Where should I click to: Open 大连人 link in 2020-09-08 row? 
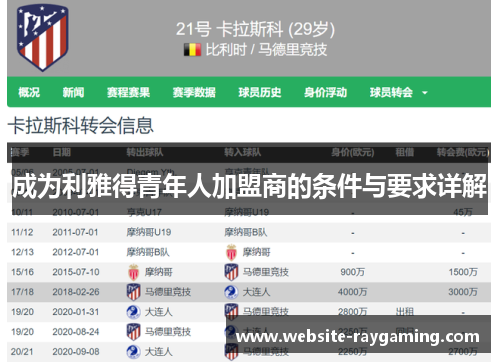point(159,352)
